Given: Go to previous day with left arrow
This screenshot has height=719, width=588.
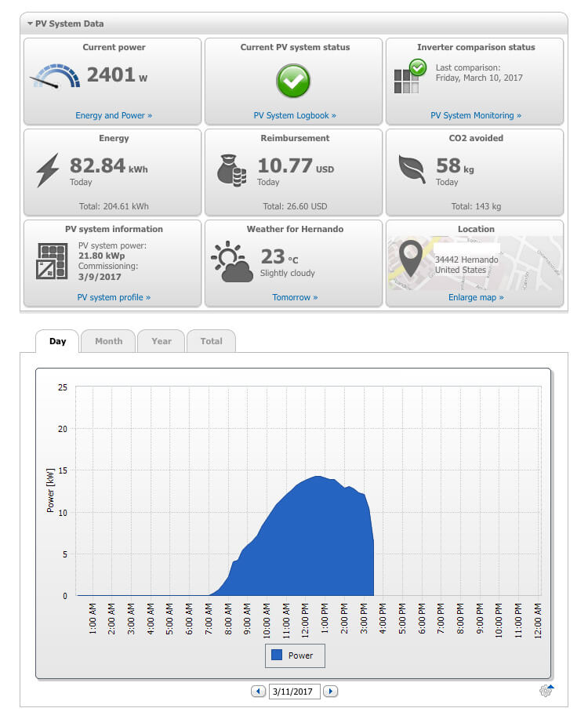Looking at the screenshot, I should click(x=258, y=691).
